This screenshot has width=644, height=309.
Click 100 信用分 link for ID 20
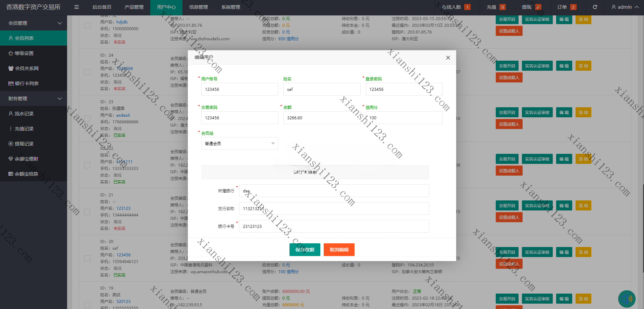288,272
